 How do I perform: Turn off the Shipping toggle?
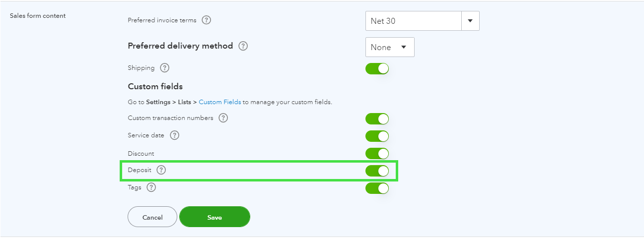tap(377, 68)
